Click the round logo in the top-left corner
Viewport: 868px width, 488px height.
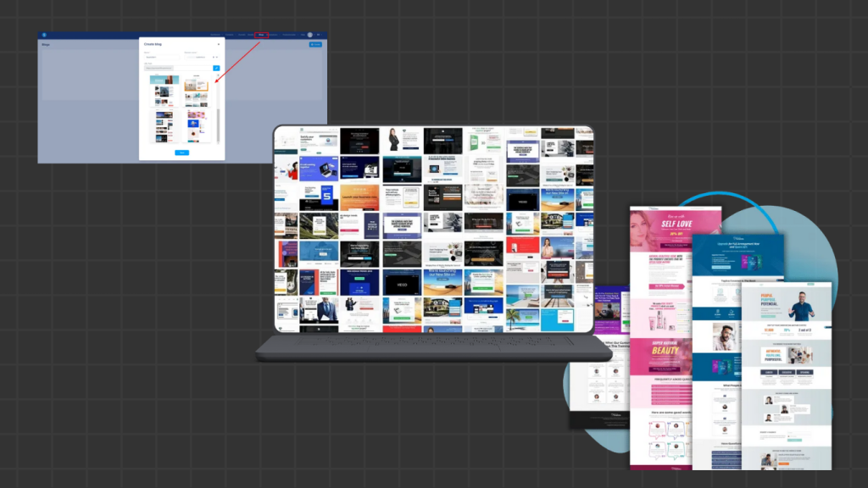[x=44, y=35]
